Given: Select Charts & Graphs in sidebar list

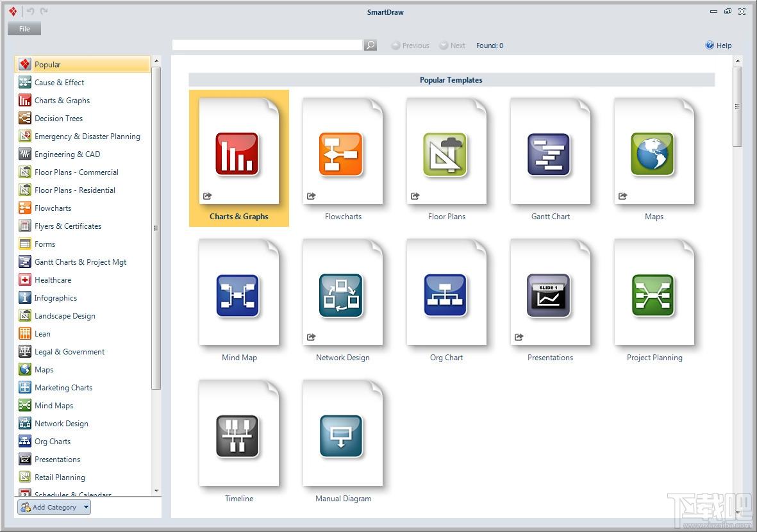Looking at the screenshot, I should tap(83, 101).
